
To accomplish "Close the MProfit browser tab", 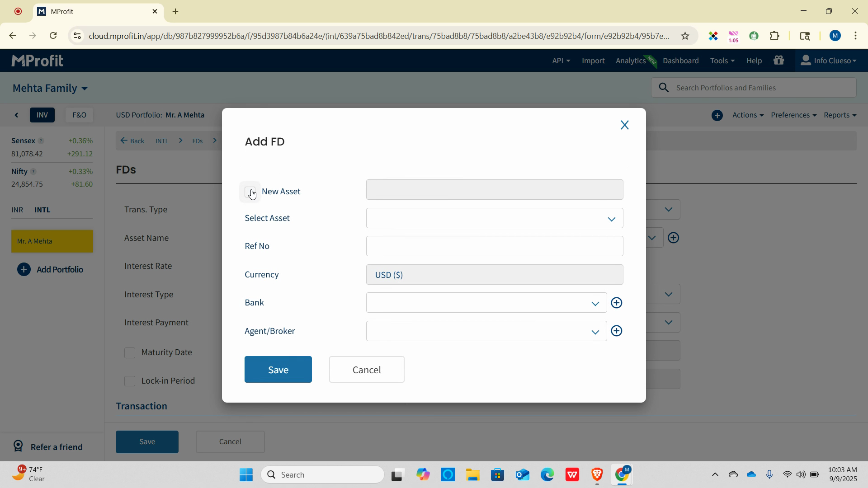I will click(155, 11).
